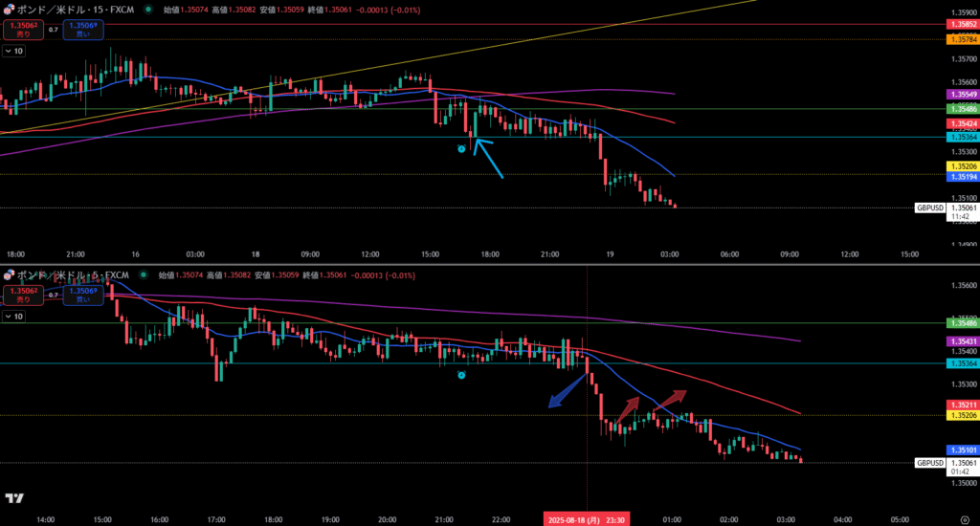The image size is (980, 526).
Task: Click the GBPUSD last-price label on upper chart
Action: 929,208
